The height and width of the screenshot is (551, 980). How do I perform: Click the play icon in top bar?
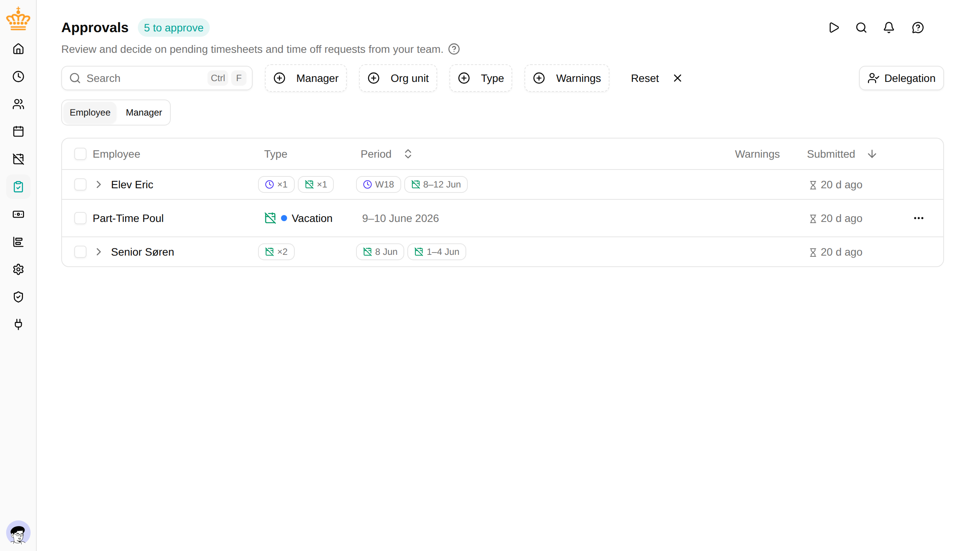(x=834, y=28)
